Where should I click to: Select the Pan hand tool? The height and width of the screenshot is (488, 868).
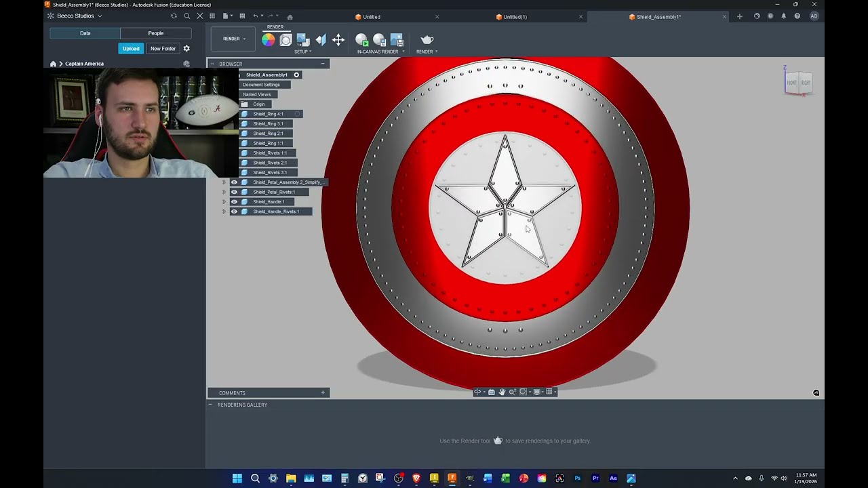(502, 392)
